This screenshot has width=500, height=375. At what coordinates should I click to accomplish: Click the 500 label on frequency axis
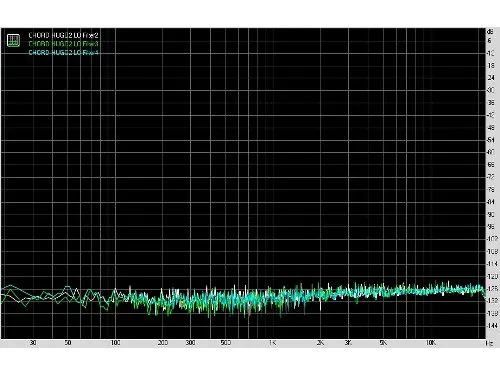coord(226,343)
